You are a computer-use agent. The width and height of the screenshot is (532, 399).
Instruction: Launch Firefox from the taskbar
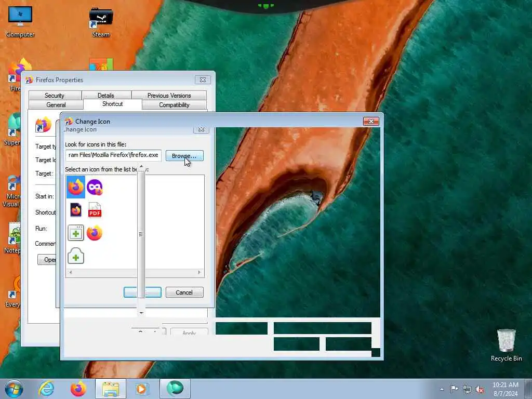point(78,389)
